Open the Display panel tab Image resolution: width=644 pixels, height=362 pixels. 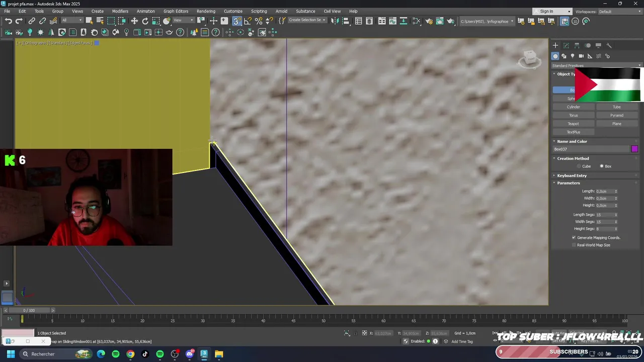pyautogui.click(x=598, y=45)
